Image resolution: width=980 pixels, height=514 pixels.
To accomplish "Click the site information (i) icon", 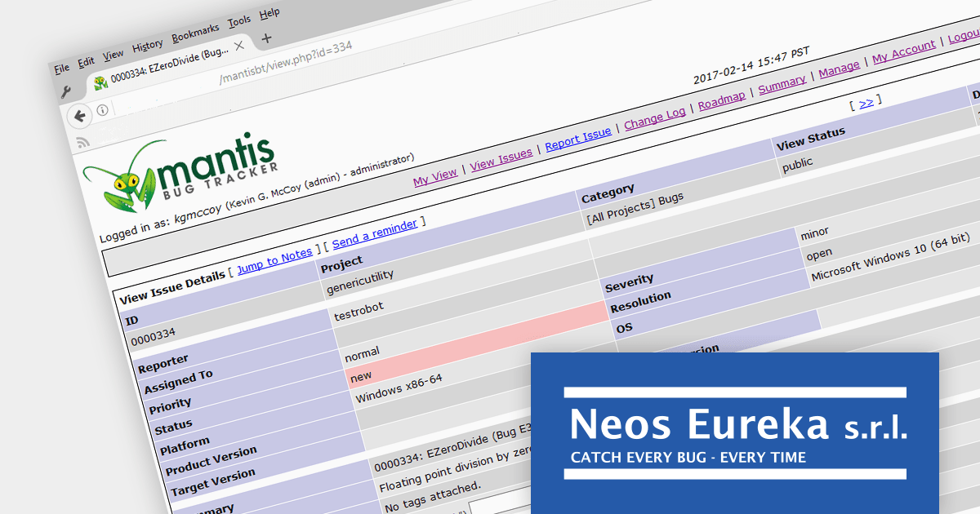I will tap(102, 109).
